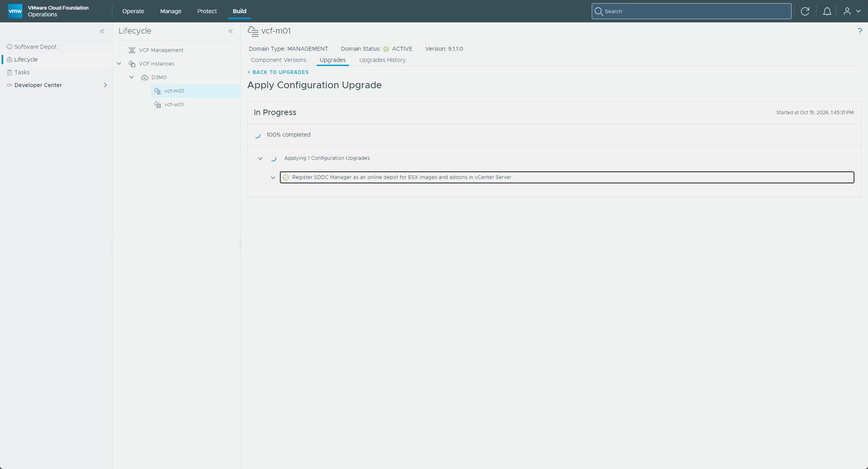Screen dimensions: 868x469
Task: Collapse the D3MO instance node
Action: pos(132,77)
